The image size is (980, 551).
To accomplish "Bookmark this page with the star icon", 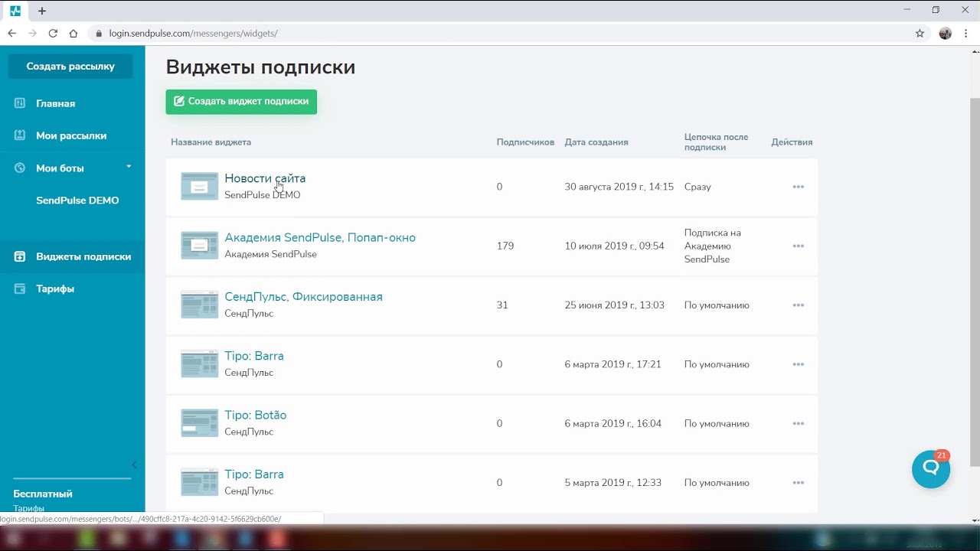I will 920,33.
